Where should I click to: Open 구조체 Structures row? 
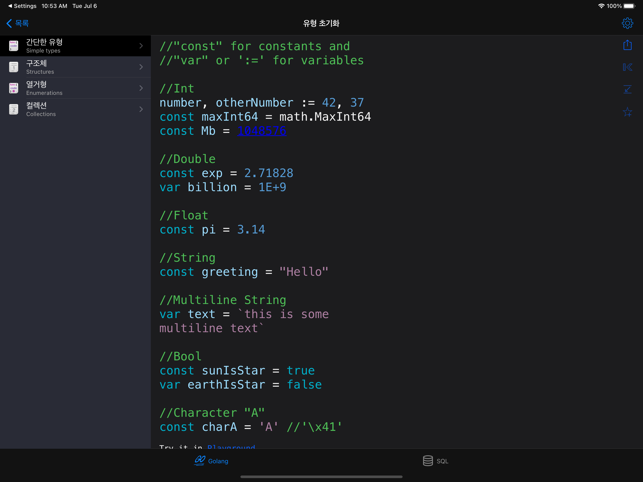(75, 67)
